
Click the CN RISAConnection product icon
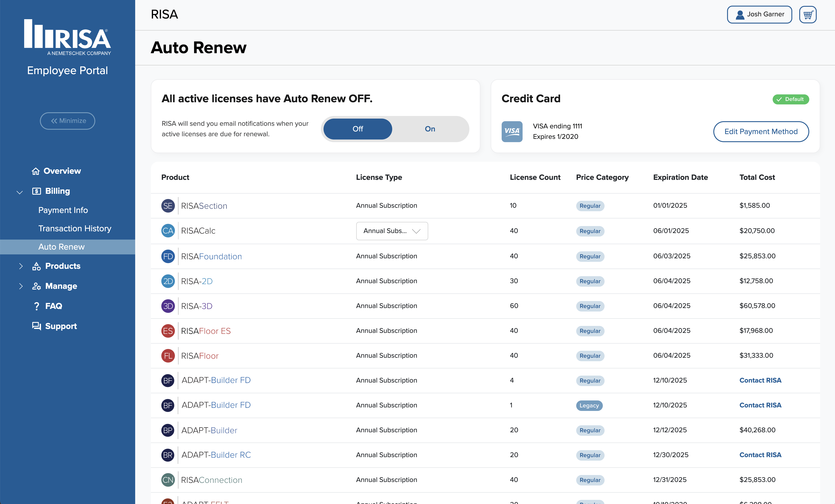pos(168,480)
